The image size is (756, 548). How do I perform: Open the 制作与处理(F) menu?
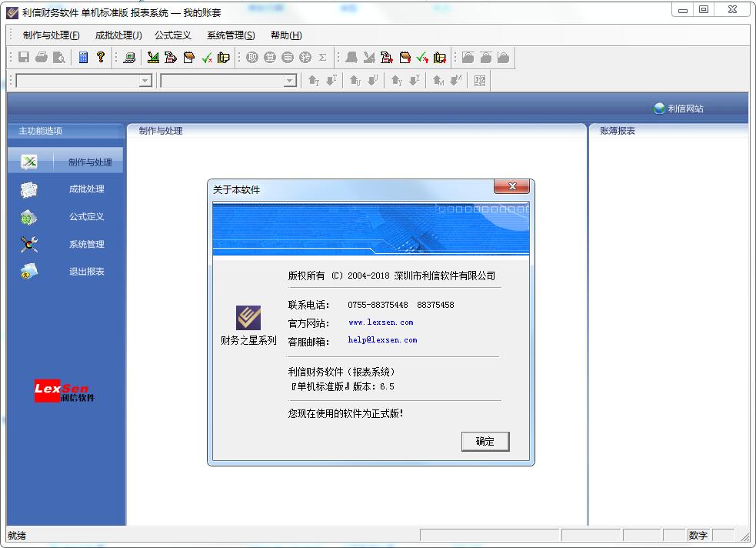pyautogui.click(x=51, y=35)
